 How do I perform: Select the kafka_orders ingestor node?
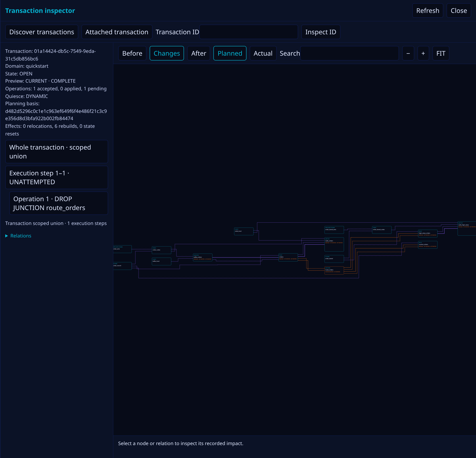203,257
